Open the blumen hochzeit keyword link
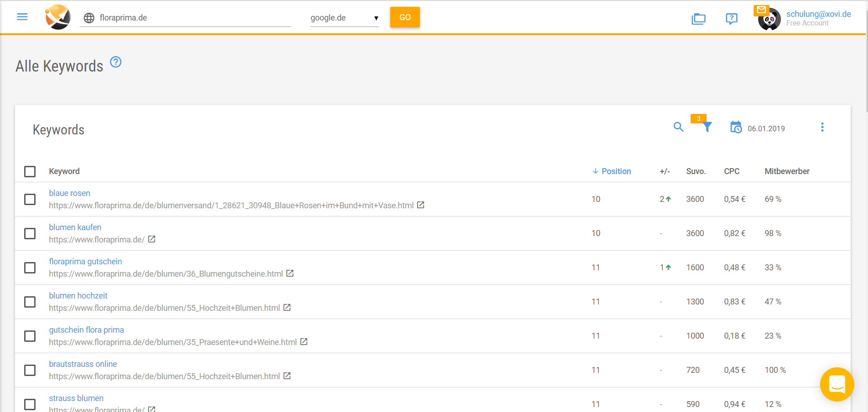The width and height of the screenshot is (868, 412). pyautogui.click(x=78, y=296)
